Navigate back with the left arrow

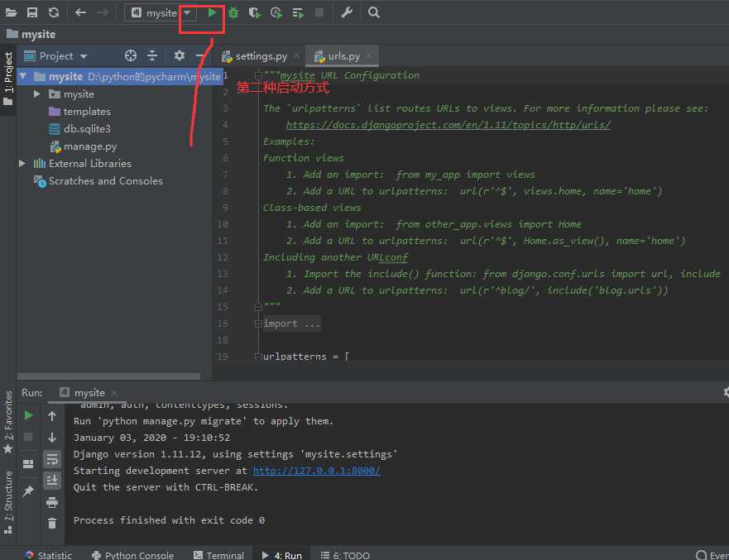pyautogui.click(x=80, y=12)
